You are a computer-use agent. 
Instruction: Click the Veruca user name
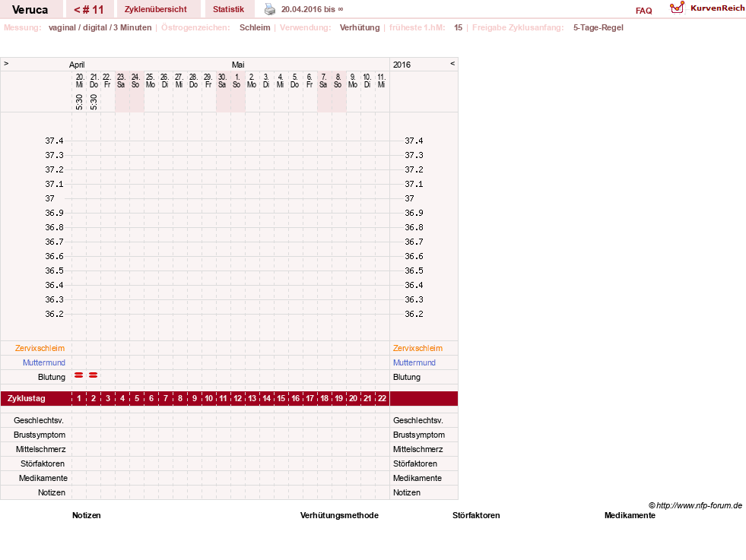30,10
